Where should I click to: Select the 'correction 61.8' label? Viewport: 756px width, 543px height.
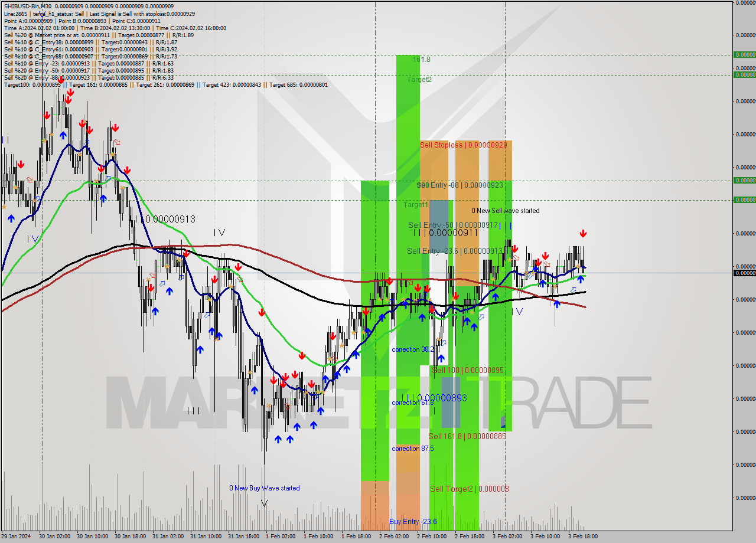click(413, 403)
